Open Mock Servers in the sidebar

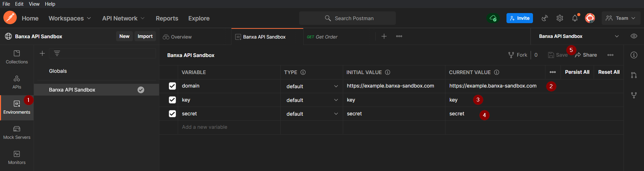17,132
